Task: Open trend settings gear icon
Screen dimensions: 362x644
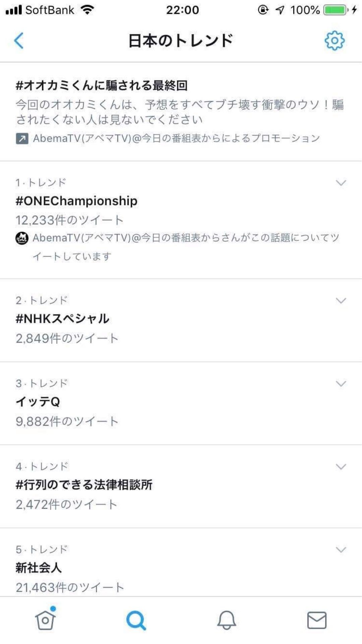Action: pyautogui.click(x=334, y=41)
